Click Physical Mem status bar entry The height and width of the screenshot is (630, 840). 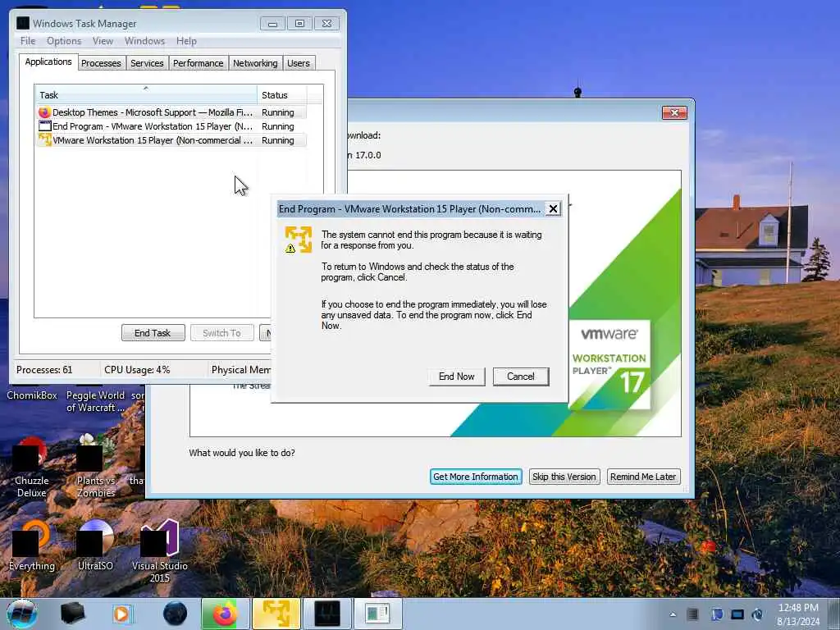click(x=241, y=370)
